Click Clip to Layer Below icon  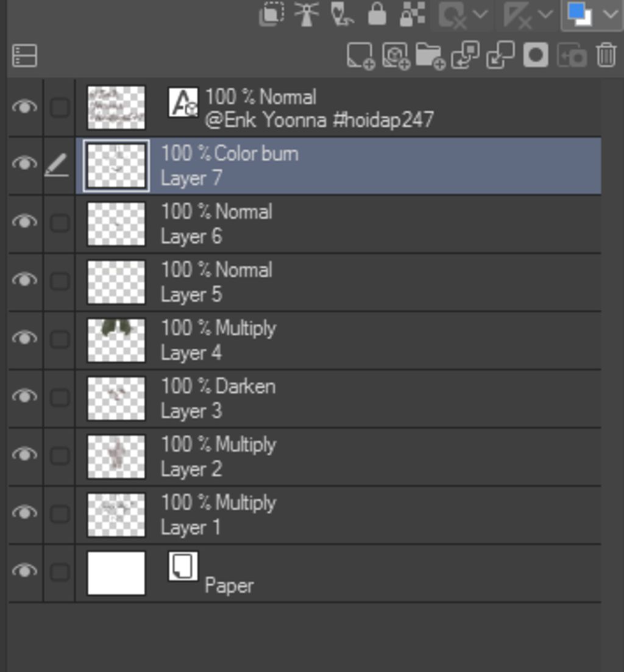(272, 14)
